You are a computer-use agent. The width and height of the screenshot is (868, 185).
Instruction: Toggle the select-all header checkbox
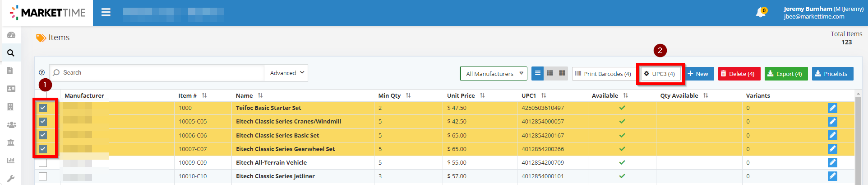[43, 95]
